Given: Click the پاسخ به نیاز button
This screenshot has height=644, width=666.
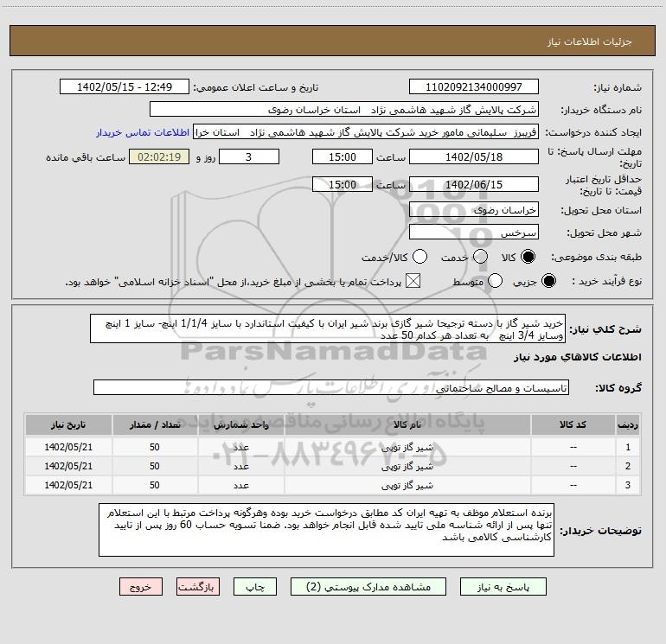Looking at the screenshot, I should (503, 587).
